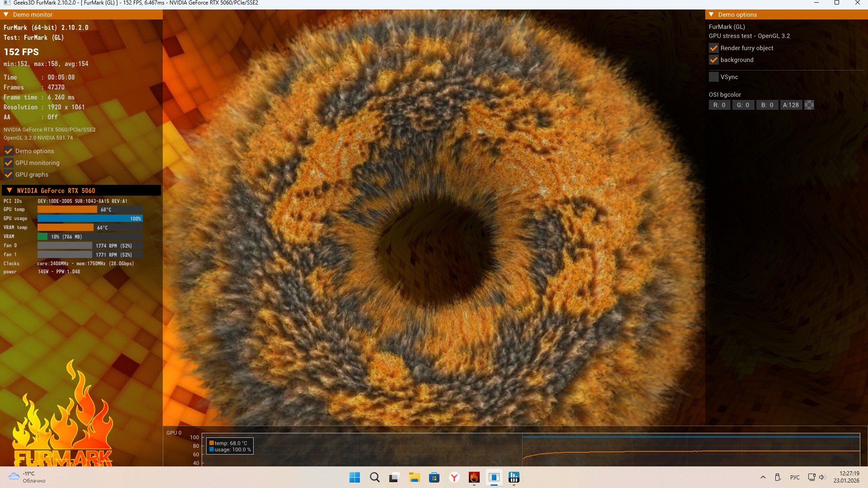Open File Explorer folder icon
The image size is (868, 488).
415,477
